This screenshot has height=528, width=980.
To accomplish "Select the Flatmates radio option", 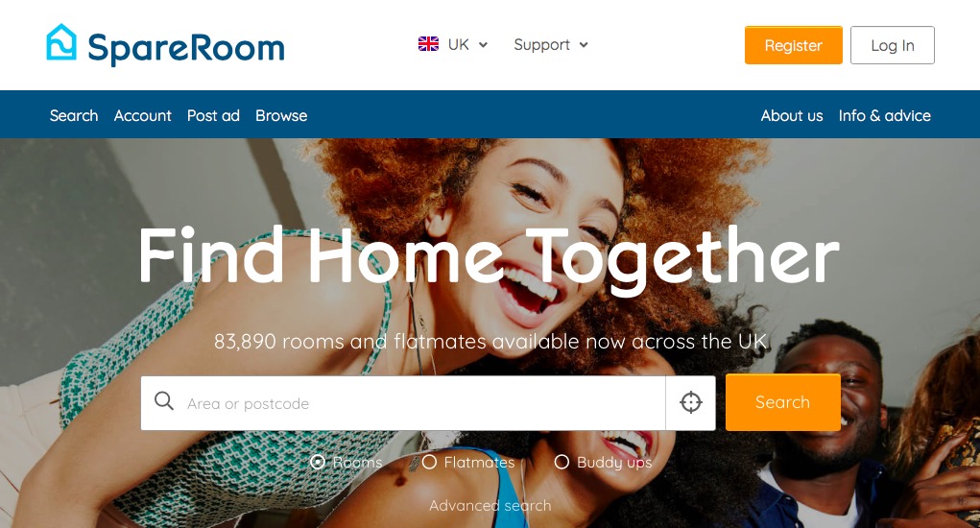I will pos(429,462).
